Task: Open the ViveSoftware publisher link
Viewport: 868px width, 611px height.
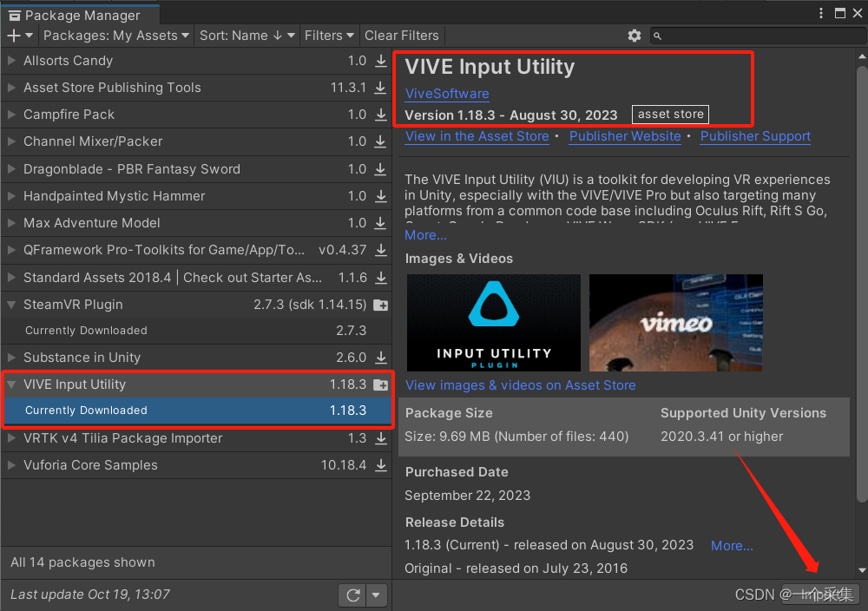Action: coord(447,94)
